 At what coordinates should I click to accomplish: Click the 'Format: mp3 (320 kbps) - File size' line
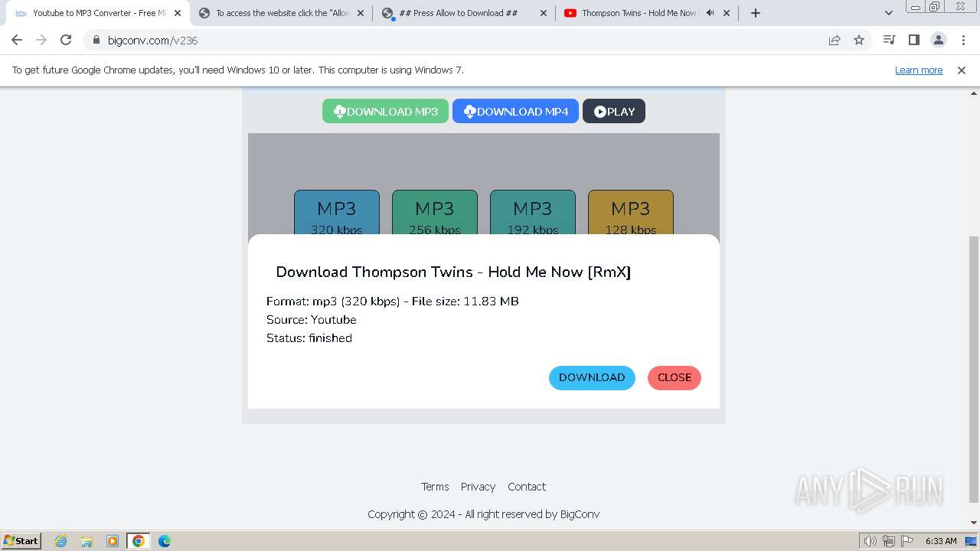tap(393, 302)
